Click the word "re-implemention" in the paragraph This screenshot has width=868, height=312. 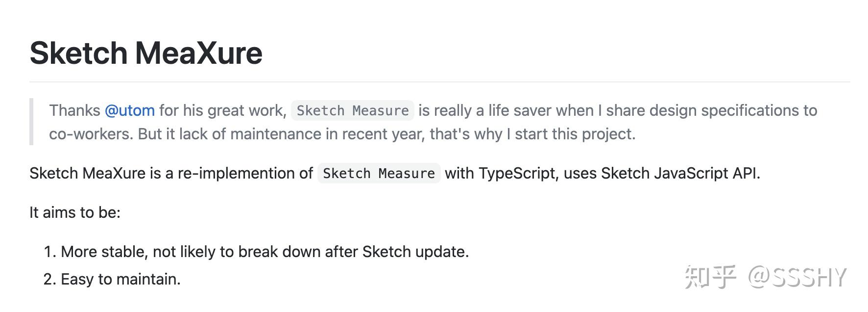[x=245, y=173]
